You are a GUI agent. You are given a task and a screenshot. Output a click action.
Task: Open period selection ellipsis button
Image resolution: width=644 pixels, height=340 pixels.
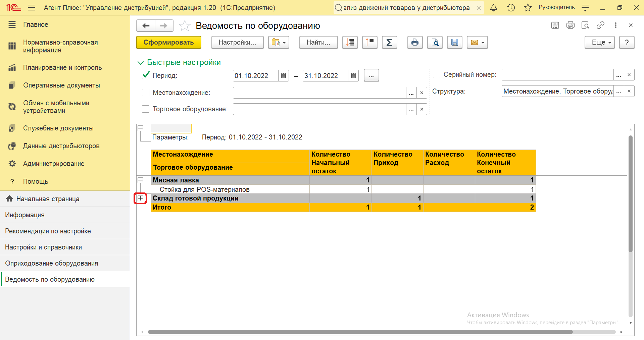(x=371, y=76)
